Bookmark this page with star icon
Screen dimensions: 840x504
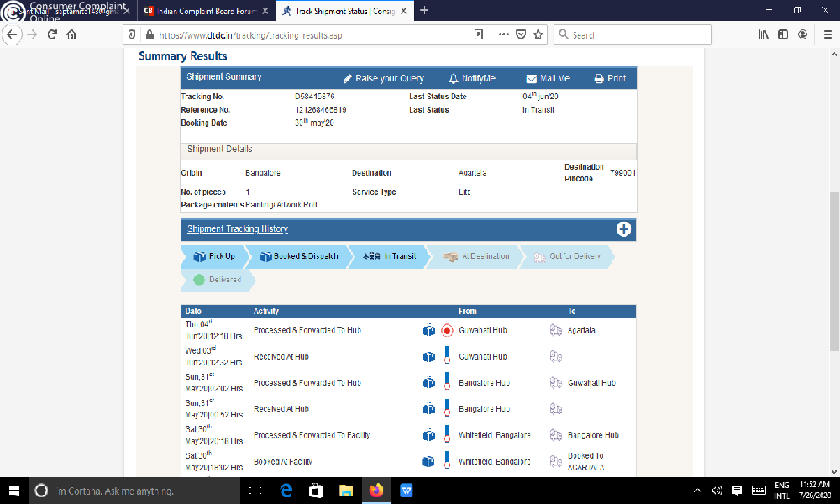(538, 34)
